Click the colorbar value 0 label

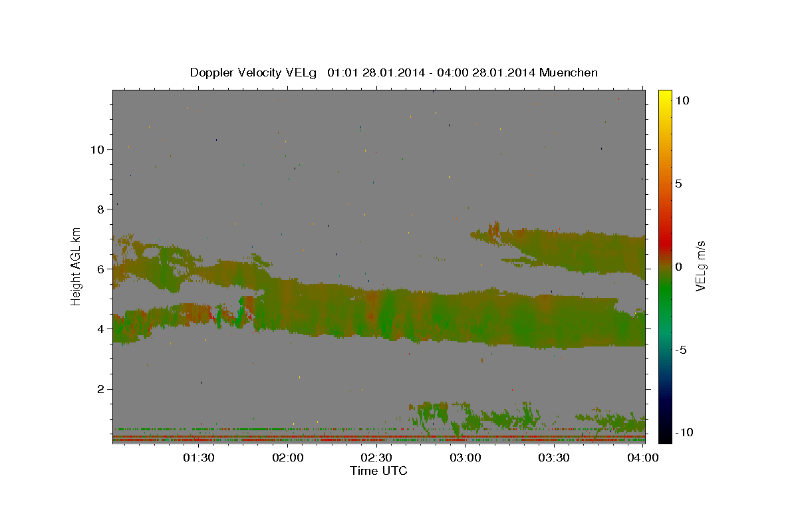(x=678, y=266)
